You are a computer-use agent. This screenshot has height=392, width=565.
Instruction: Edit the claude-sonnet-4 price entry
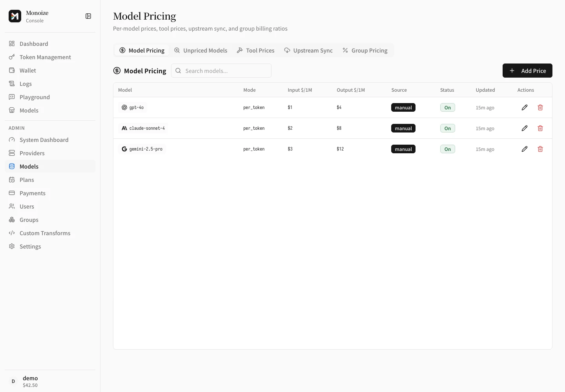[x=525, y=128]
